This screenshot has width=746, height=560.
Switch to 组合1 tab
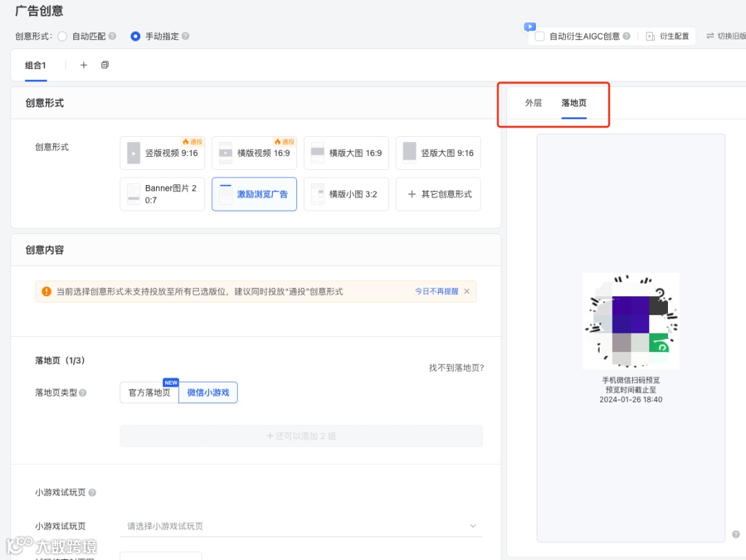click(x=36, y=65)
